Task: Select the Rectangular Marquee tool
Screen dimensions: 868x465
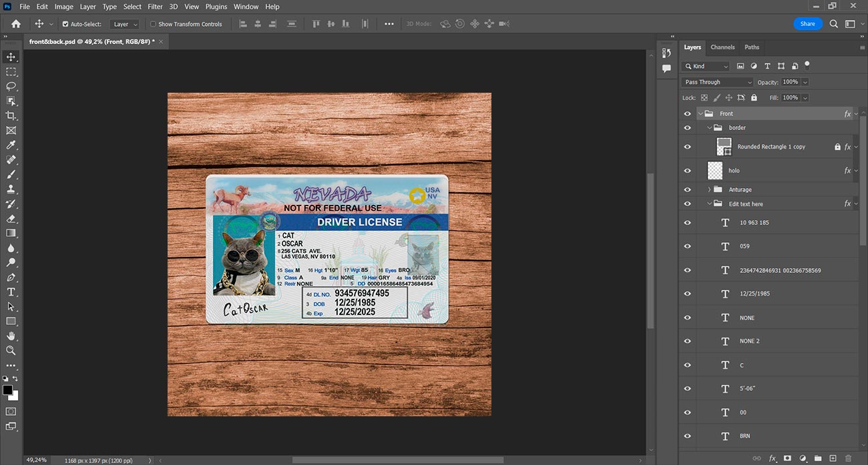Action: [x=11, y=72]
